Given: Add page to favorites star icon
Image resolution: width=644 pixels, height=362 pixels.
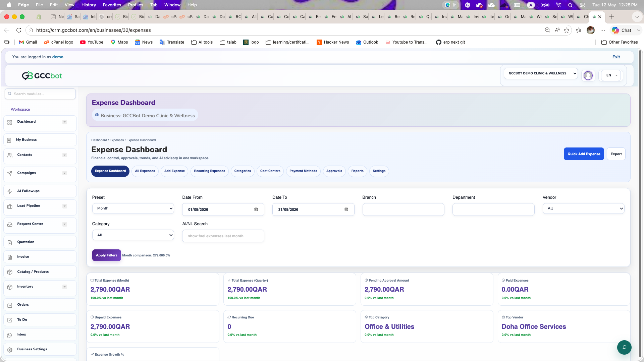Looking at the screenshot, I should click(x=567, y=30).
